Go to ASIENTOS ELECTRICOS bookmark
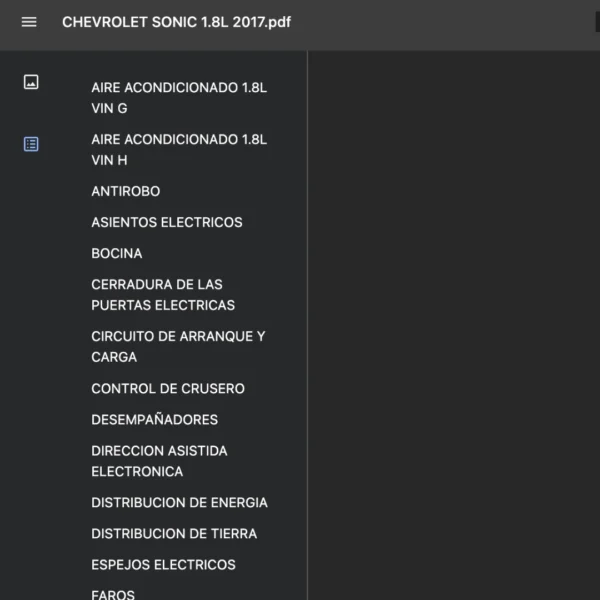The height and width of the screenshot is (600, 600). pyautogui.click(x=166, y=222)
